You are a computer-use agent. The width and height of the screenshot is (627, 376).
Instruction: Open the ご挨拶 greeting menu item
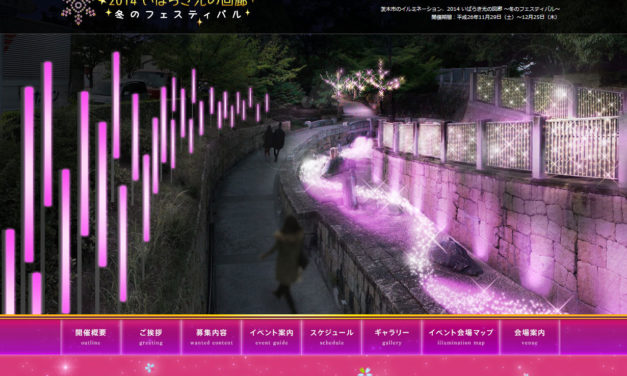[x=151, y=337]
